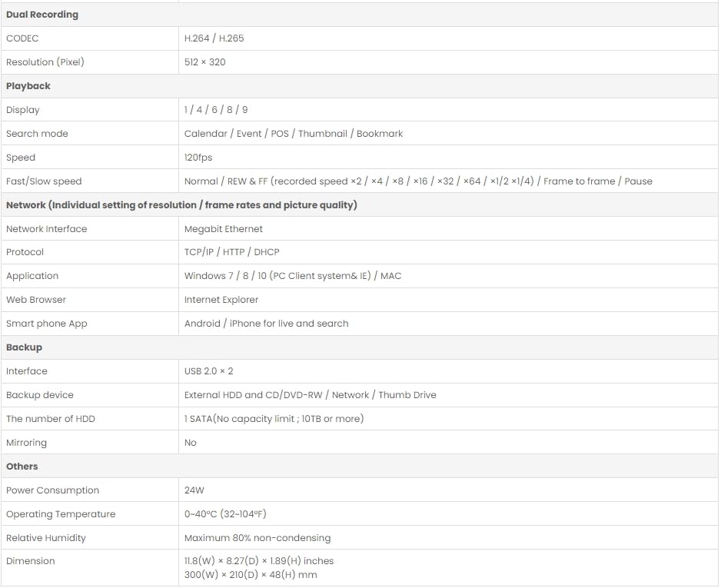Select the 24W power consumption value

[194, 490]
